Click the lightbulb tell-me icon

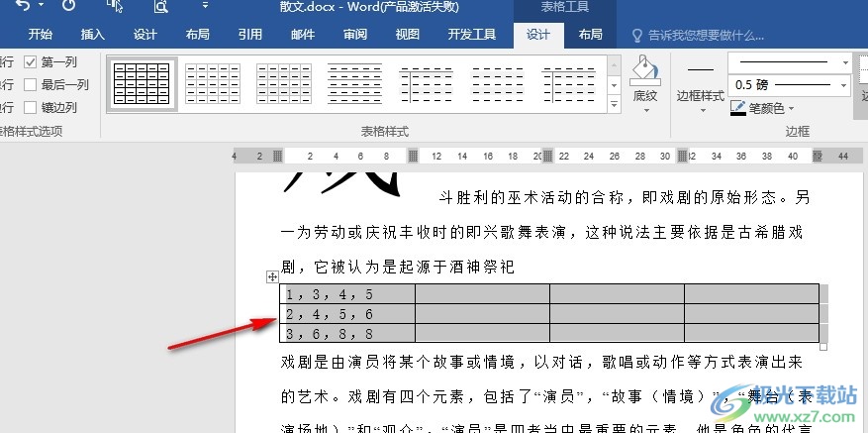click(637, 36)
